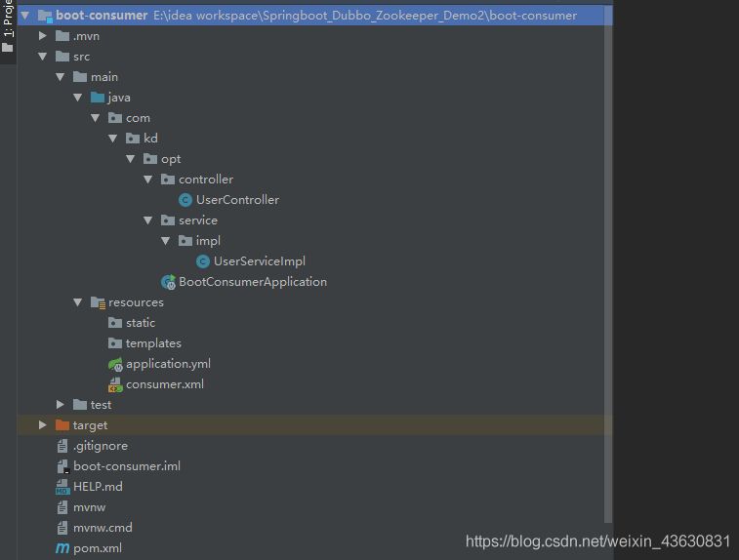Collapse the java source folder
This screenshot has height=560, width=739.
[78, 98]
